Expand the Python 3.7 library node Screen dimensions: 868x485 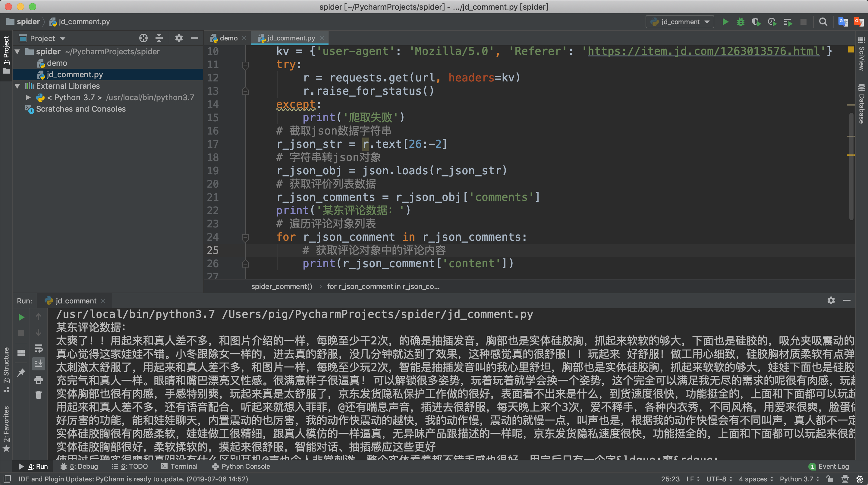point(28,97)
